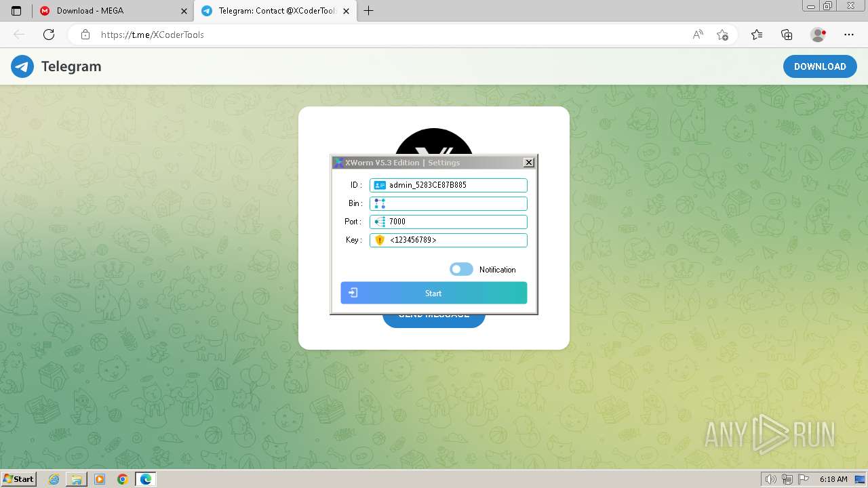Click the shield icon in Key field
This screenshot has height=488, width=868.
coord(380,240)
